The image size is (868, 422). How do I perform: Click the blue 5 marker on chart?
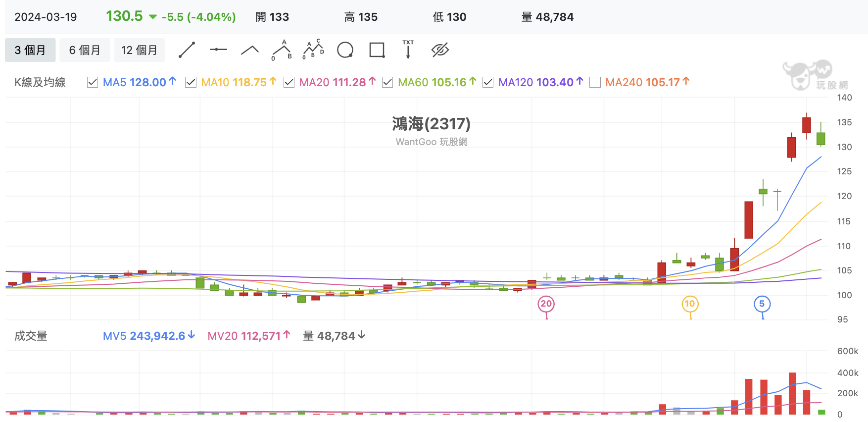[x=762, y=304]
